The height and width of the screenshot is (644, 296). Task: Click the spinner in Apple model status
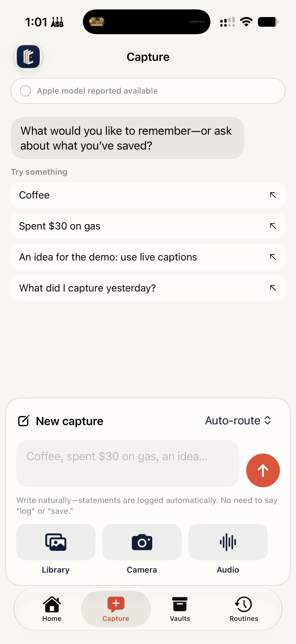click(x=26, y=91)
